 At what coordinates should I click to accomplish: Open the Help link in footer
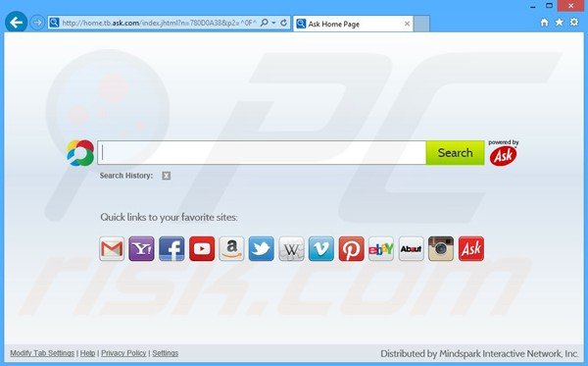(x=88, y=353)
